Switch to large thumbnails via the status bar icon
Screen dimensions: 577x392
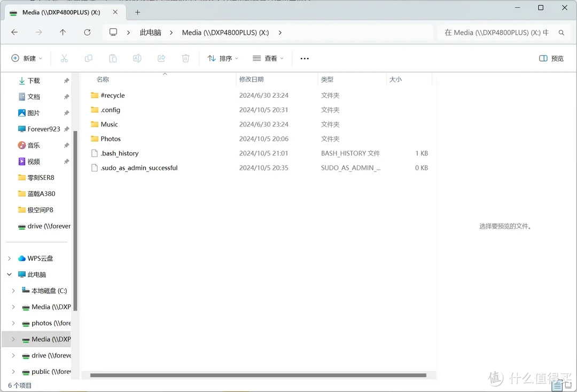point(567,385)
